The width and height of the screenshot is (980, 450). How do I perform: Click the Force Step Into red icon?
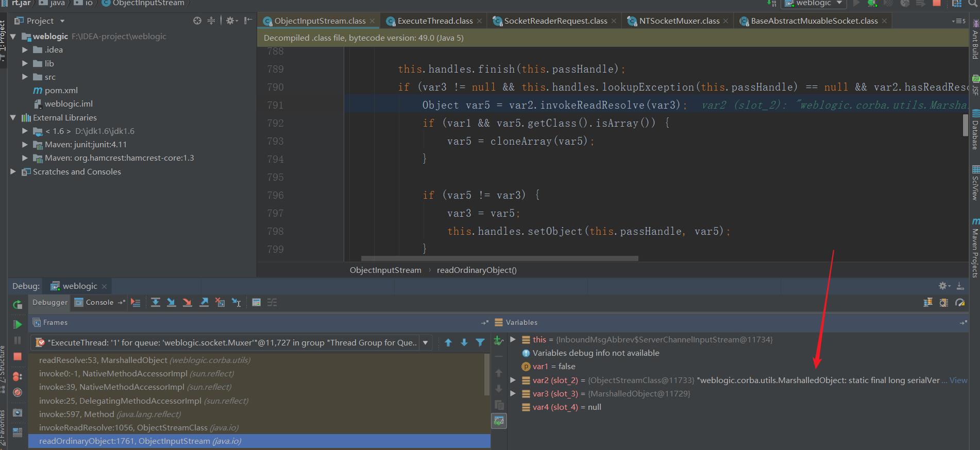(188, 303)
